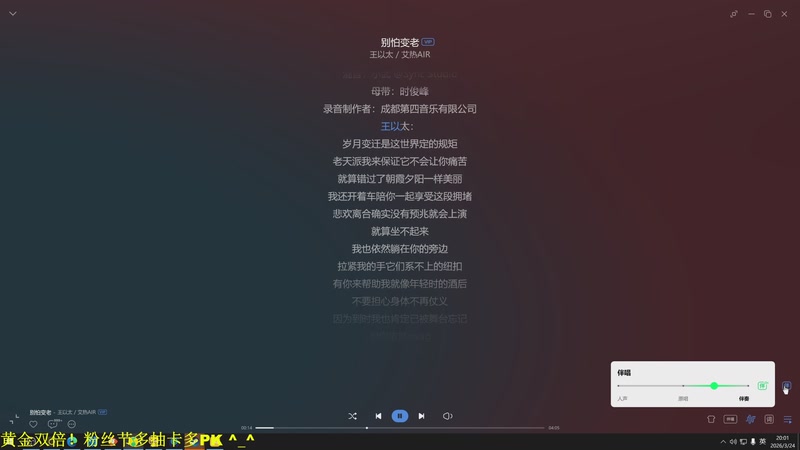Viewport: 800px width, 450px height.
Task: Jump to the lyric line 有你来帮助我就像年轻时的酒后
Action: [x=399, y=284]
